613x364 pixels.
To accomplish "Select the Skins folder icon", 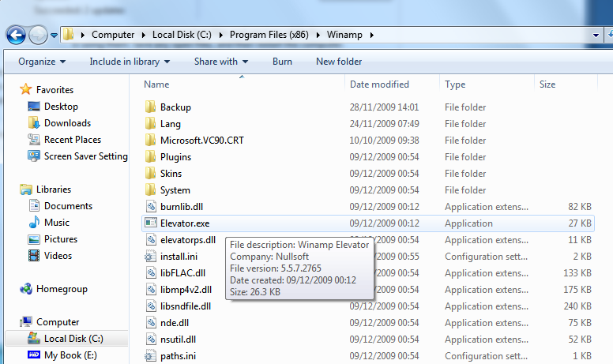I will pyautogui.click(x=151, y=174).
